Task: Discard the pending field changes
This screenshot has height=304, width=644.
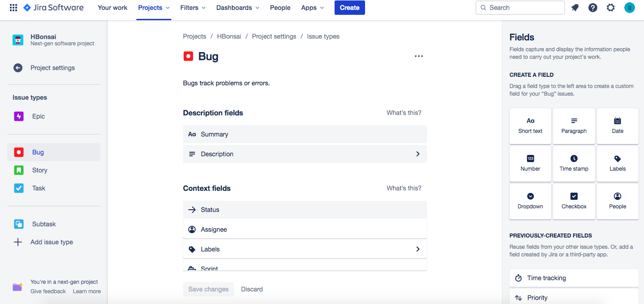Action: [252, 289]
